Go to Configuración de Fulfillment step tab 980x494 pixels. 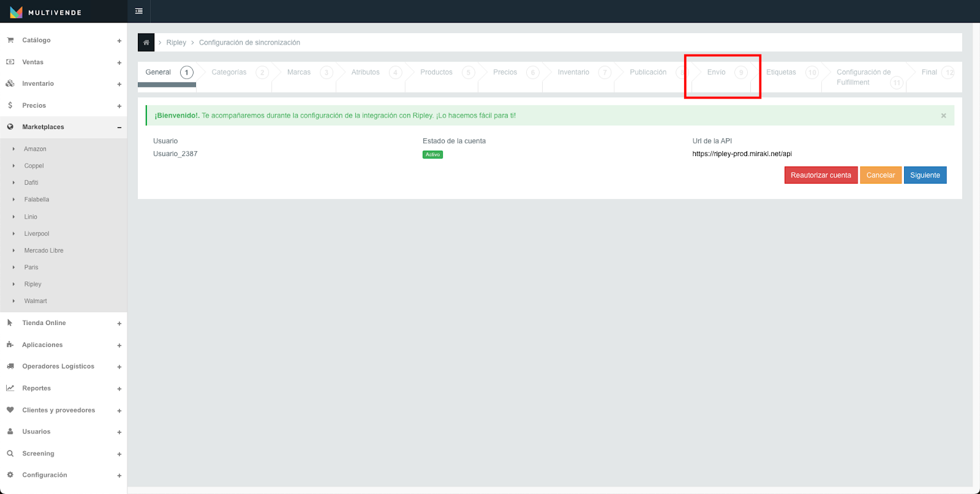pos(868,77)
